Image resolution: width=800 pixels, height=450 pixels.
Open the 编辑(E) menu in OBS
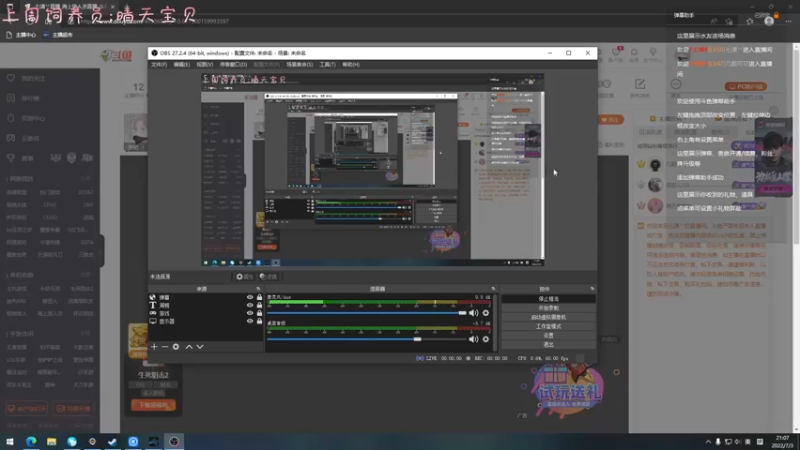coord(182,65)
